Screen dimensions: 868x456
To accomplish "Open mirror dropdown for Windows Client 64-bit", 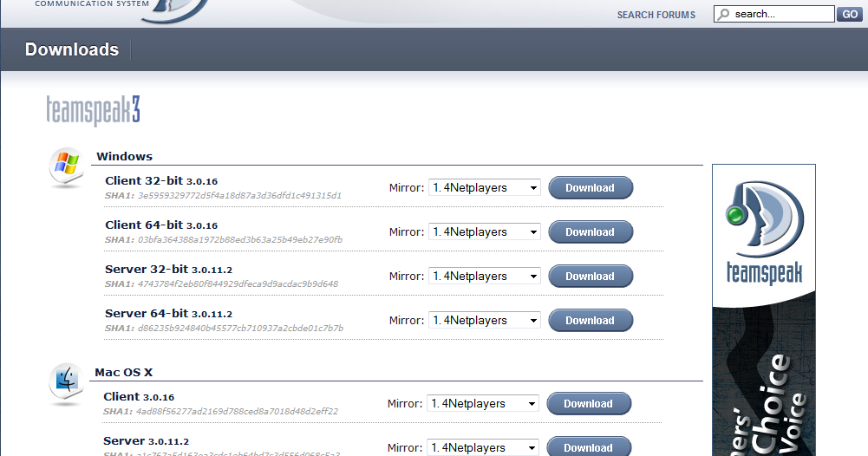I will click(x=485, y=231).
